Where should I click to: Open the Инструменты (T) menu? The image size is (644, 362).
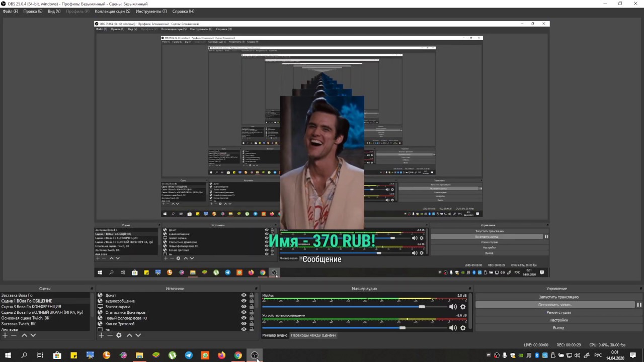(x=151, y=11)
